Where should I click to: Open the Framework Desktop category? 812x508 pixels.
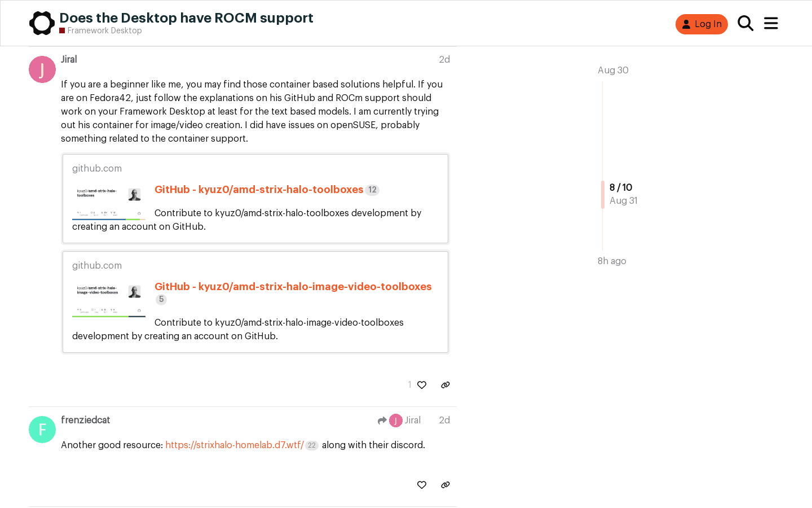pos(105,30)
